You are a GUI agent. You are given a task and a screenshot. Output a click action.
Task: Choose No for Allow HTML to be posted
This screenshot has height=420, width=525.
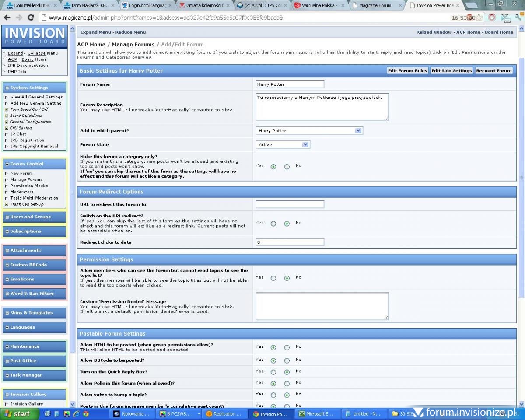287,348
